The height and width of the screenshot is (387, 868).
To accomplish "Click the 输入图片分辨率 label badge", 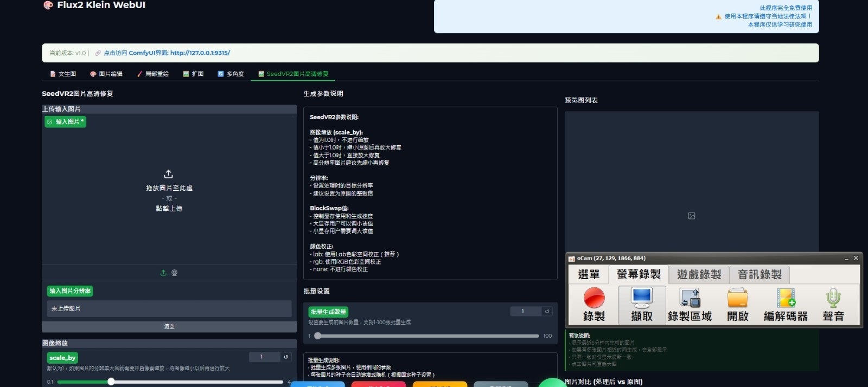I will 70,291.
